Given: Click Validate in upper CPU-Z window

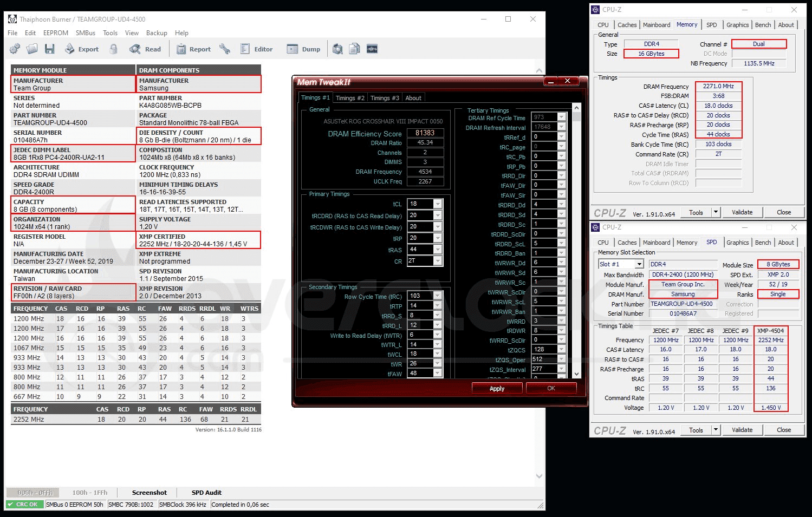Looking at the screenshot, I should (x=742, y=212).
